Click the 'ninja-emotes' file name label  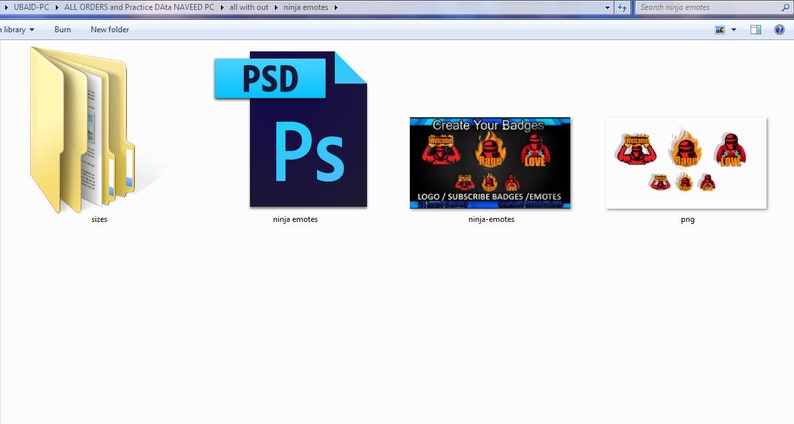[x=491, y=219]
